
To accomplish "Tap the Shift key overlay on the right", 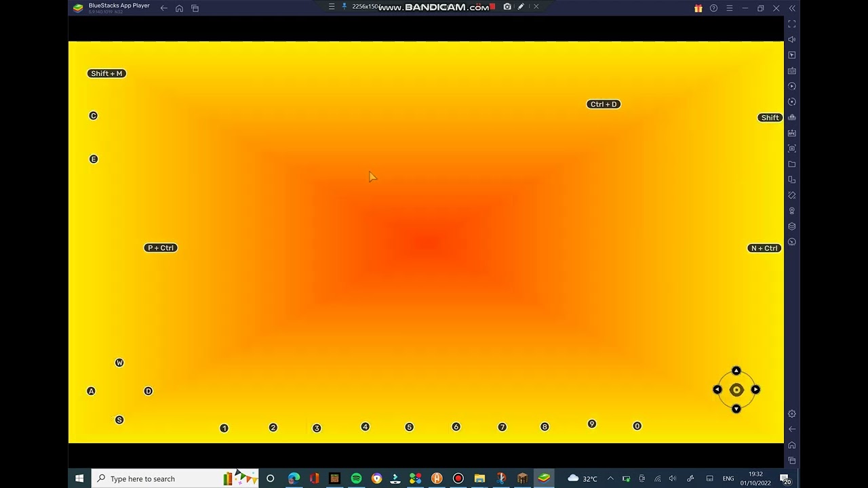I will (x=770, y=118).
